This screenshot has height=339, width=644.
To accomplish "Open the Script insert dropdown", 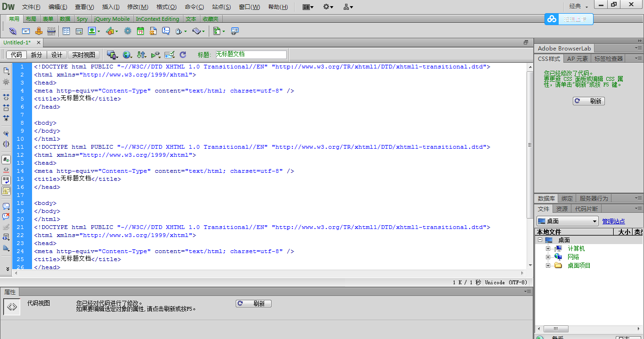I will click(x=198, y=31).
